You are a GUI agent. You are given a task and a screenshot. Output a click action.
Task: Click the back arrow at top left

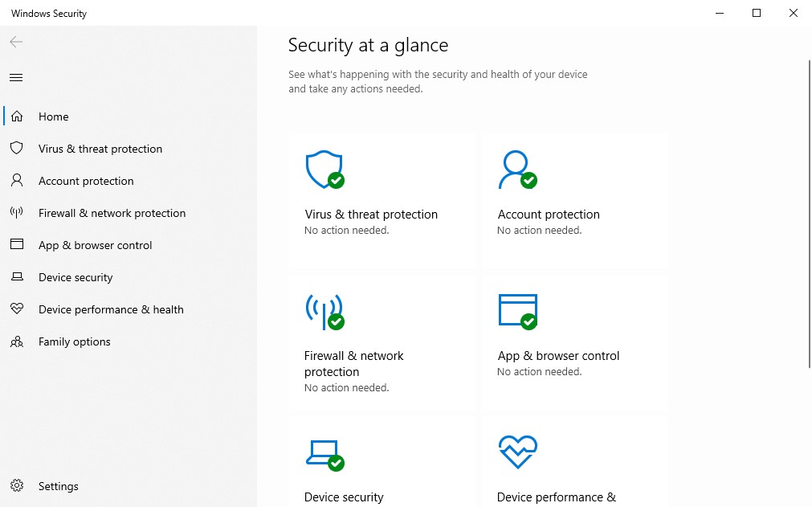point(16,42)
